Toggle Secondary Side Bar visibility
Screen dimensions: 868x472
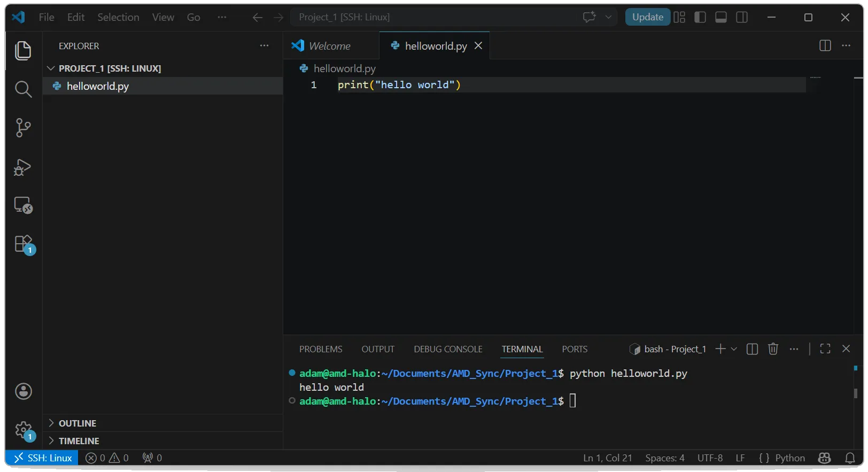point(742,17)
